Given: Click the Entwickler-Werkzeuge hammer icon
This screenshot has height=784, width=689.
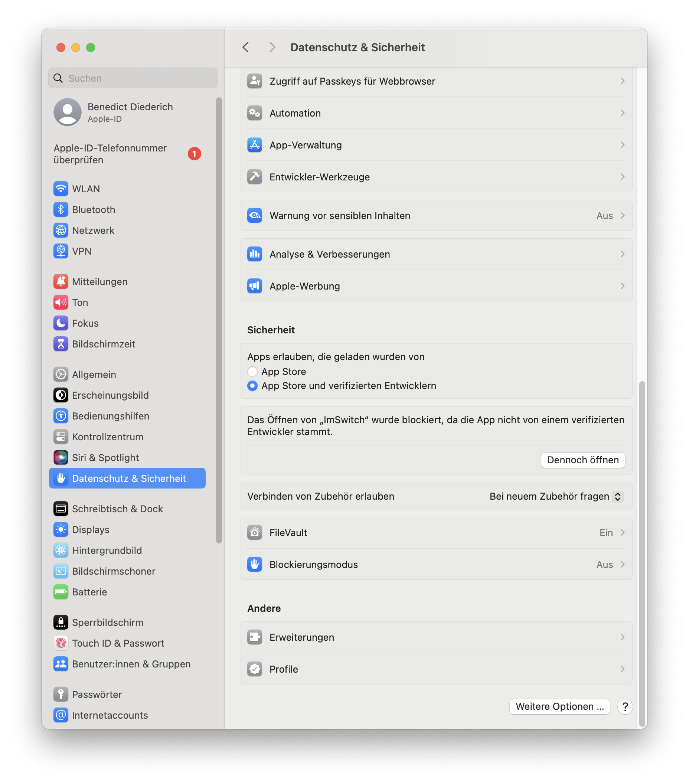Looking at the screenshot, I should pyautogui.click(x=255, y=177).
